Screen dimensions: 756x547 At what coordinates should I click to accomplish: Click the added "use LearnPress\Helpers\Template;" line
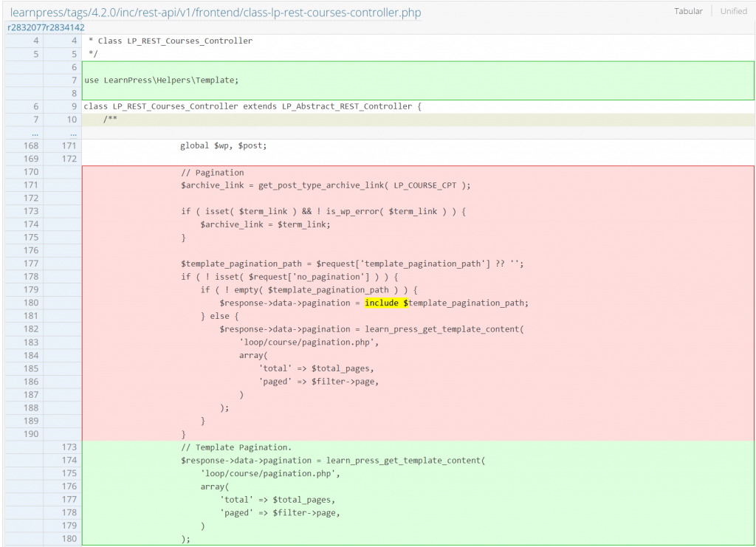[x=162, y=80]
